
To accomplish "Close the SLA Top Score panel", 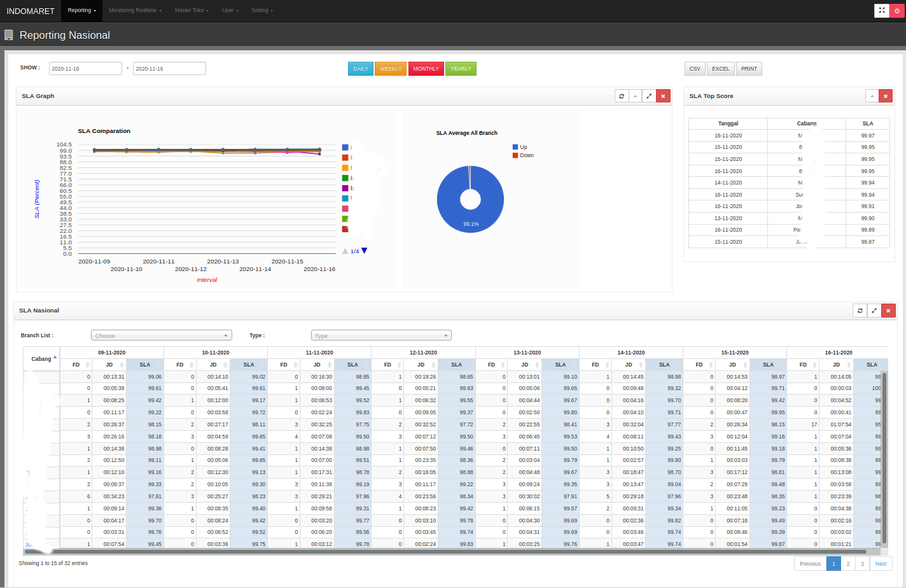I will pyautogui.click(x=886, y=96).
